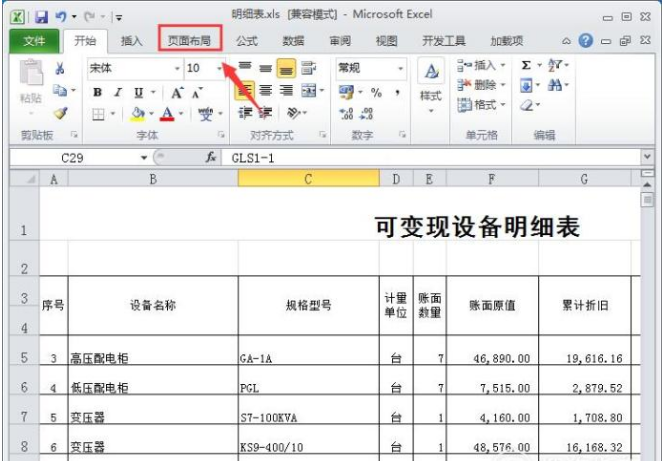Viewport: 662px width, 461px height.
Task: Open the 常规 number format dropdown
Action: click(x=400, y=68)
